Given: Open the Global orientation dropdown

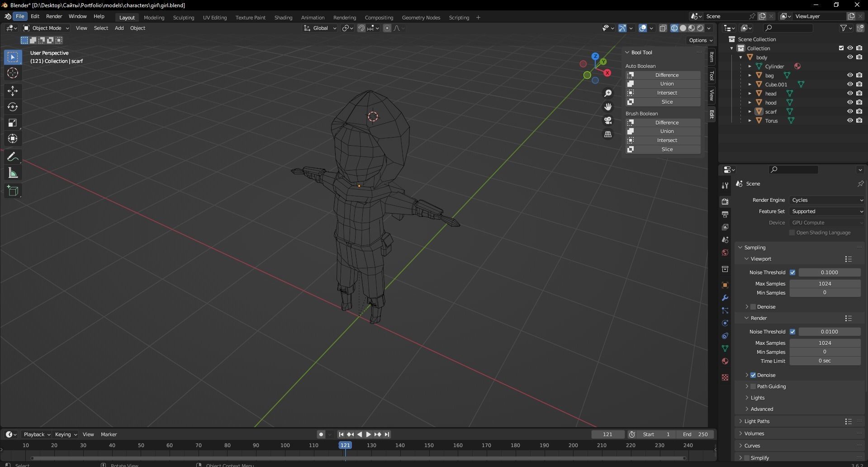Looking at the screenshot, I should pos(320,28).
